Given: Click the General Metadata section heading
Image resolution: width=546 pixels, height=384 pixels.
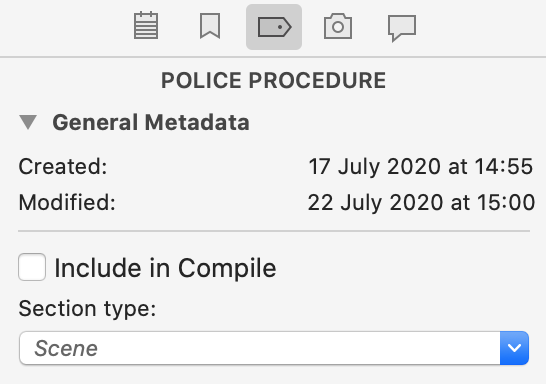Looking at the screenshot, I should [151, 123].
